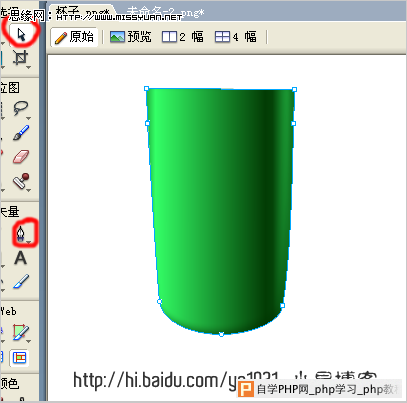407x403 pixels.
Task: Select the Crop tool
Action: click(20, 58)
